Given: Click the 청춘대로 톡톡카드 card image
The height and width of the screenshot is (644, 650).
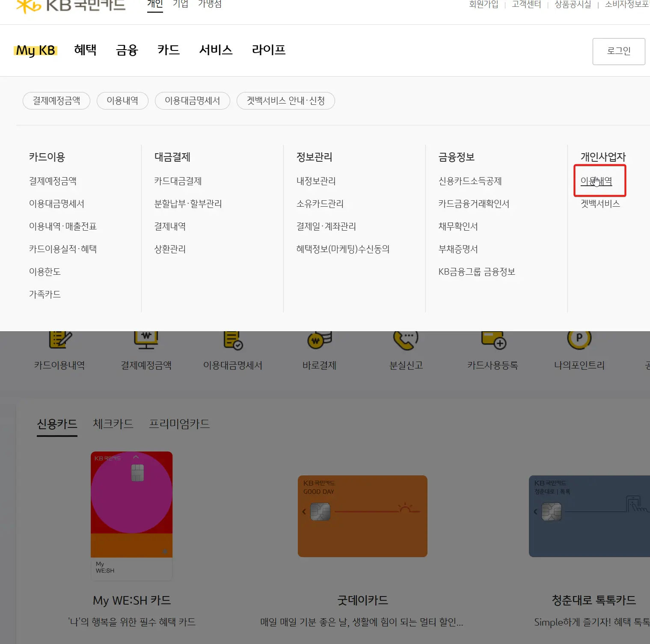Looking at the screenshot, I should 590,516.
